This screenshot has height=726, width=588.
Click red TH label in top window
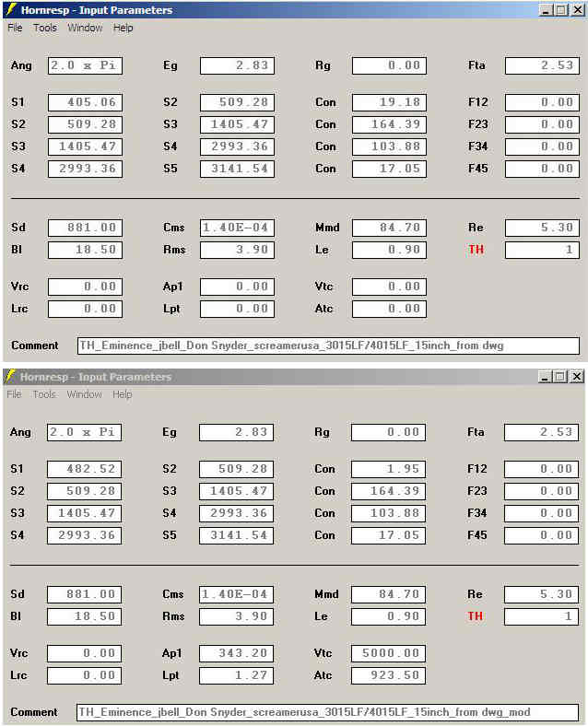[476, 250]
